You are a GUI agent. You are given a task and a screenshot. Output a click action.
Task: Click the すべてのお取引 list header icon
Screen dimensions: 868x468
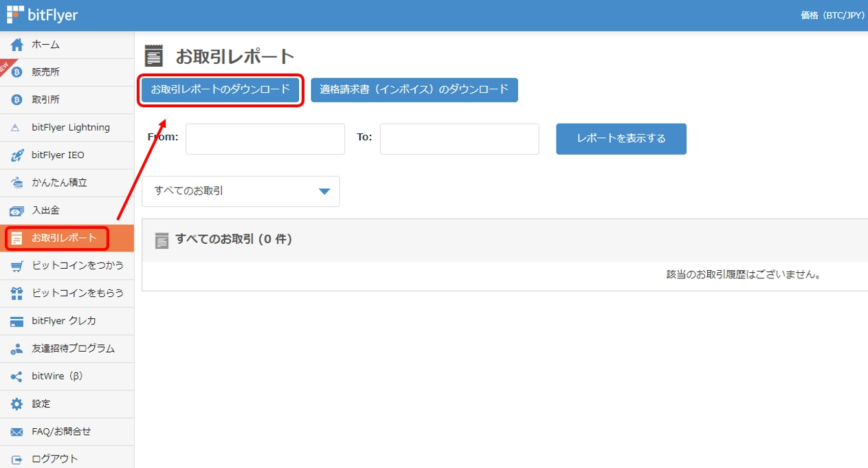pyautogui.click(x=162, y=241)
